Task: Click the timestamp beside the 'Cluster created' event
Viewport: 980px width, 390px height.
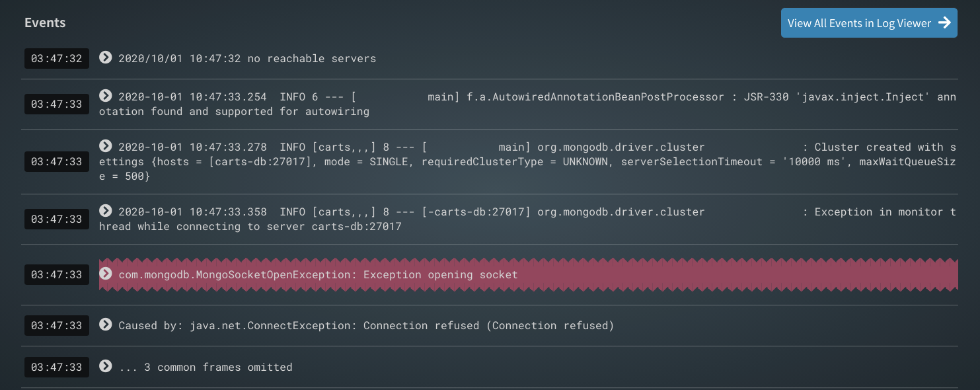Action: 57,162
